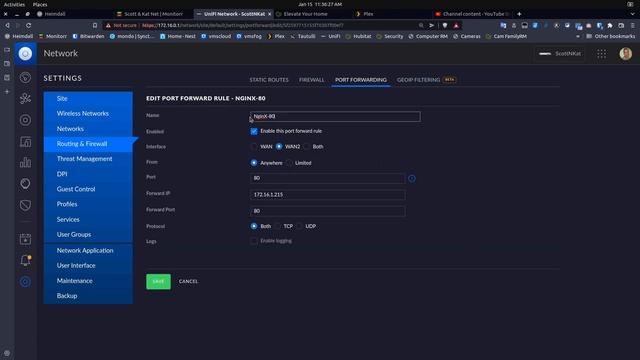The width and height of the screenshot is (640, 360).
Task: Click the bookmark page icon
Action: (x=95, y=25)
